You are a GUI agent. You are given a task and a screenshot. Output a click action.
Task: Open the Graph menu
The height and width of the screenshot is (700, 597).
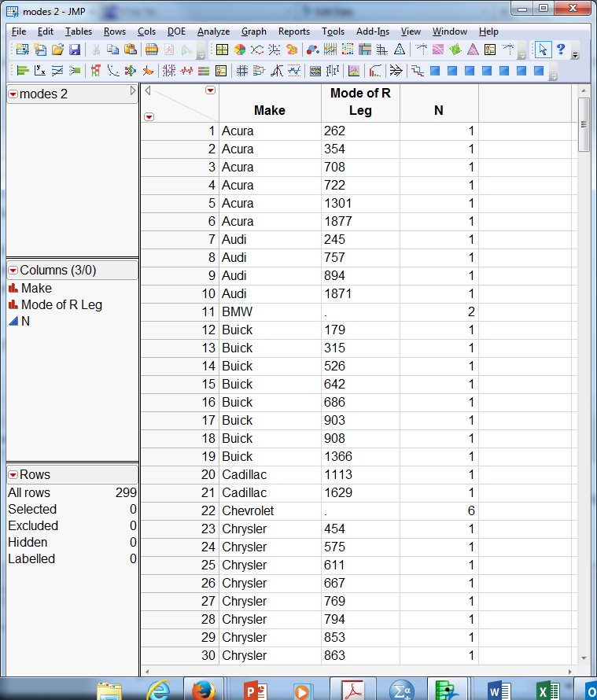pyautogui.click(x=253, y=31)
